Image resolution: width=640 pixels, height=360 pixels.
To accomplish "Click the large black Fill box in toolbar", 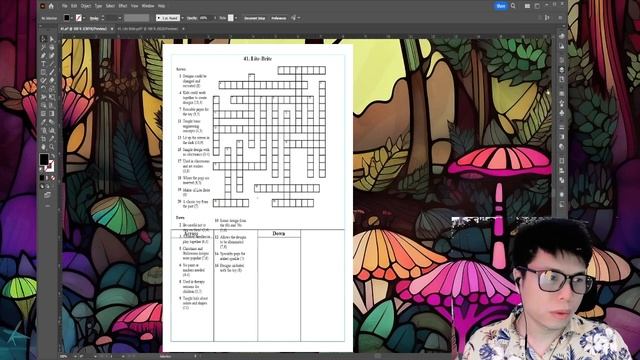I will [x=44, y=159].
